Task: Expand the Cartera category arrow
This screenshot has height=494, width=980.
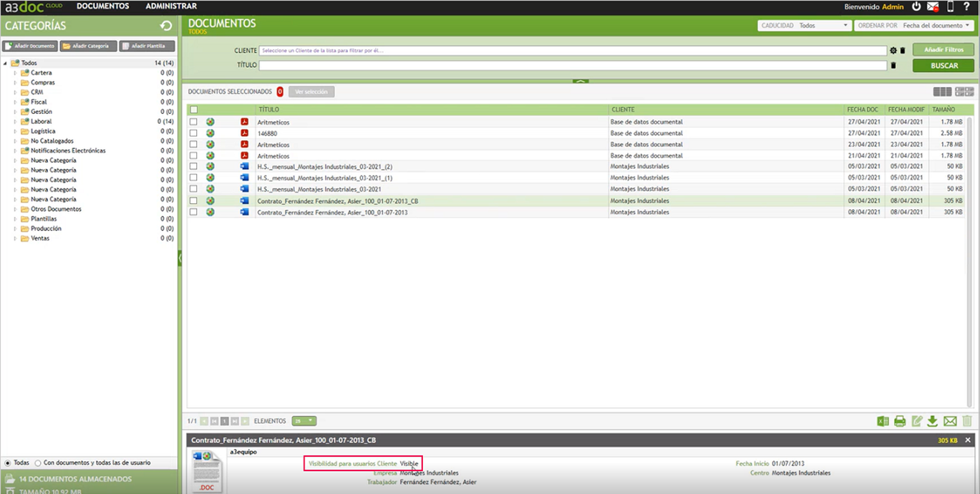Action: (x=15, y=73)
